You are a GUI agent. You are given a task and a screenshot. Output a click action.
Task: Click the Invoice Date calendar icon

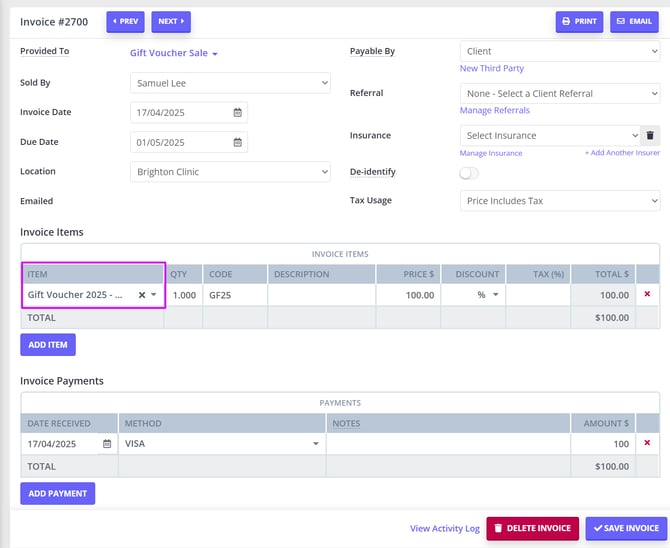(238, 113)
